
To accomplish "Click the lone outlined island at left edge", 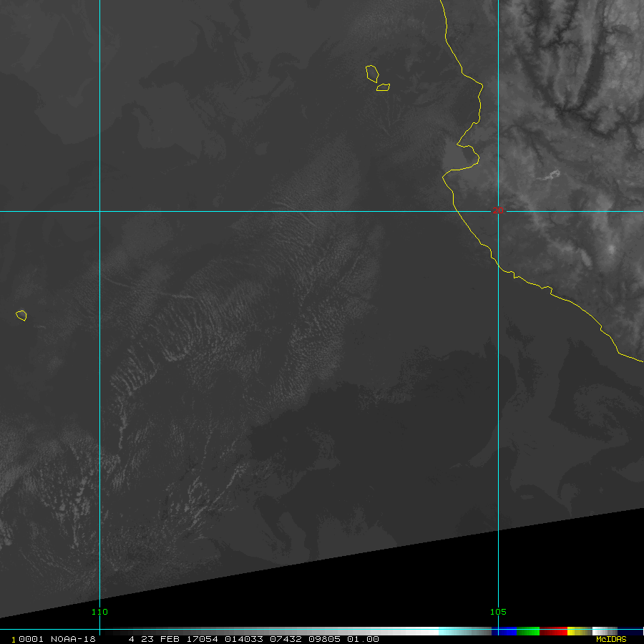I will (x=21, y=315).
